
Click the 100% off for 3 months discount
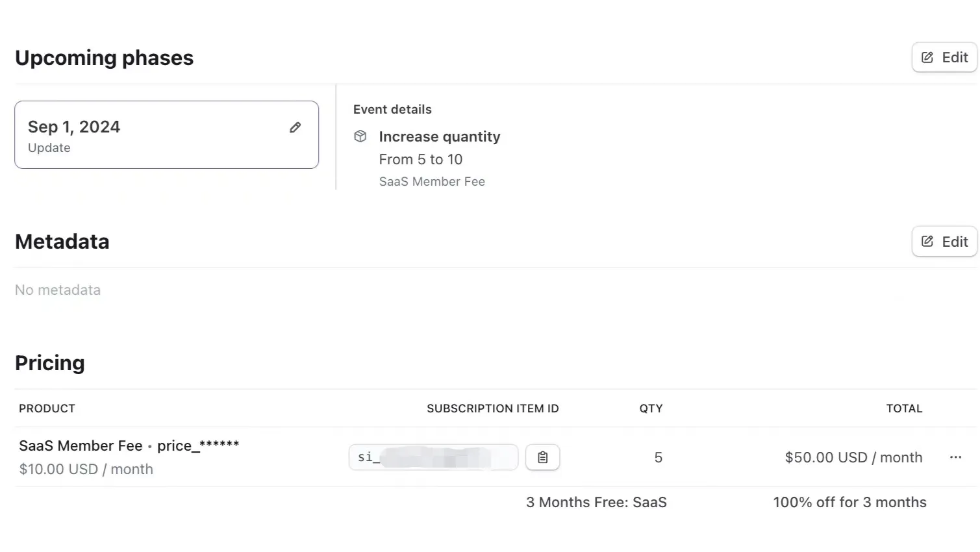click(x=849, y=502)
